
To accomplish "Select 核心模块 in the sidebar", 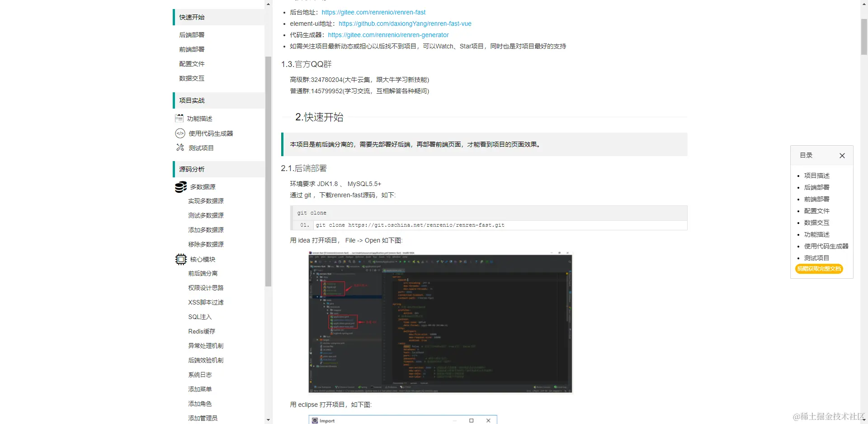I will tap(203, 259).
